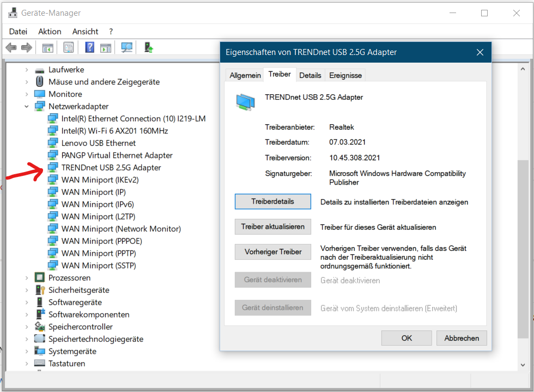
Task: Go back with the toolbar back arrow
Action: [x=11, y=48]
